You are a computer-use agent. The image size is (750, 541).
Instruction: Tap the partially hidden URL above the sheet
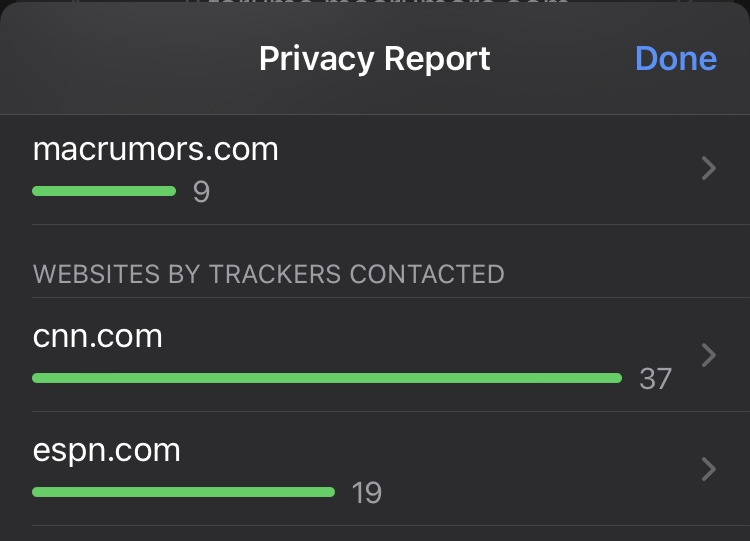point(375,5)
